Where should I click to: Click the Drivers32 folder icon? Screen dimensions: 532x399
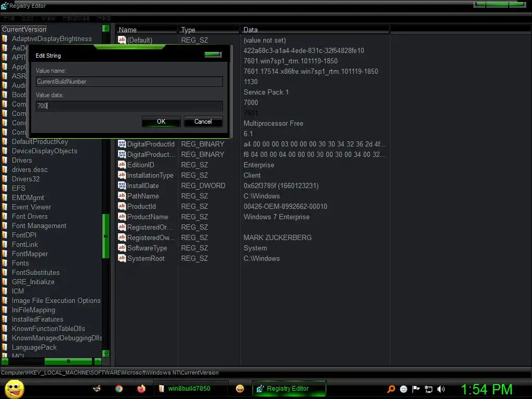click(x=5, y=179)
